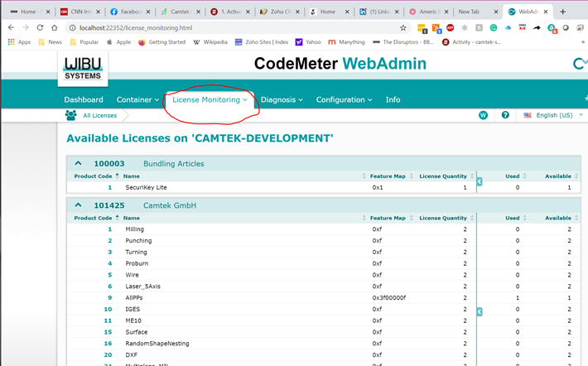Screen dimensions: 588x366
Task: Click the All Licenses link
Action: pyautogui.click(x=99, y=115)
